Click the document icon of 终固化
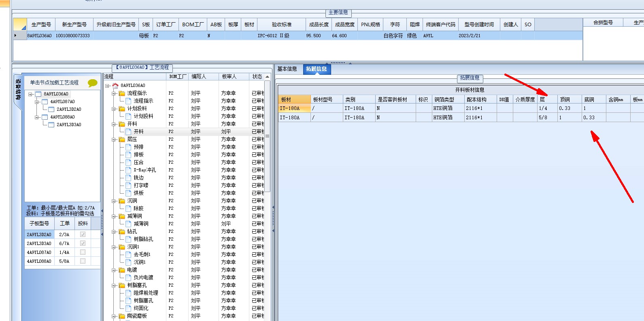The width and height of the screenshot is (644, 321). [128, 308]
